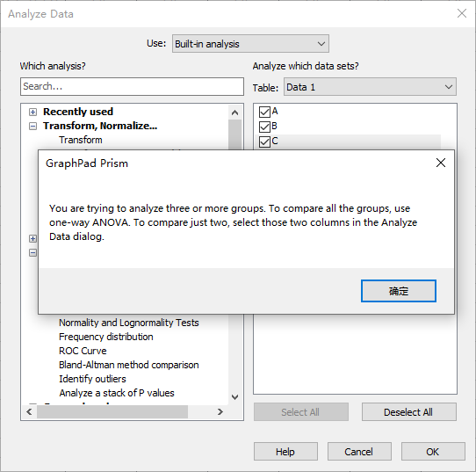Select ROC Curve analysis
This screenshot has height=472, width=476.
[x=83, y=351]
